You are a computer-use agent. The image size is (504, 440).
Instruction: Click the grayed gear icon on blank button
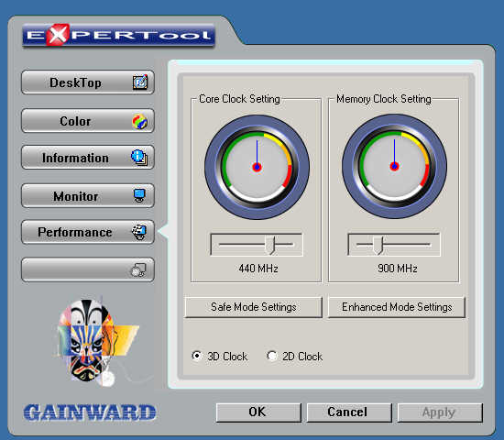coord(138,270)
